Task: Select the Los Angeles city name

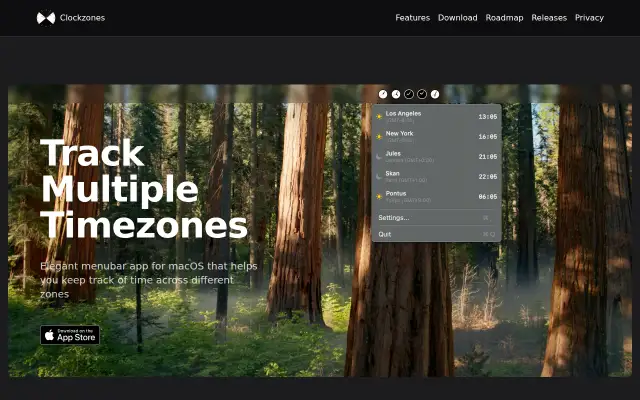Action: (x=403, y=113)
